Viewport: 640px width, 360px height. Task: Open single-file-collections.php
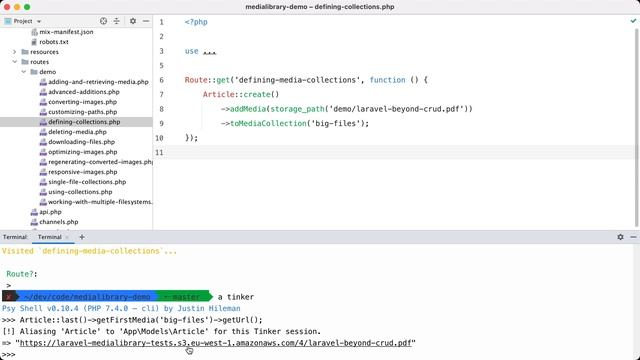(87, 182)
